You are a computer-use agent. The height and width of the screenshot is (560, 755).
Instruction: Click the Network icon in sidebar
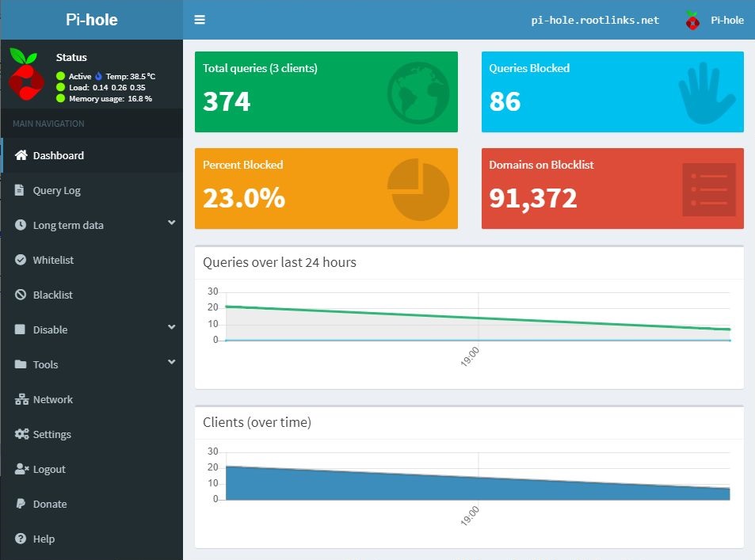(21, 399)
